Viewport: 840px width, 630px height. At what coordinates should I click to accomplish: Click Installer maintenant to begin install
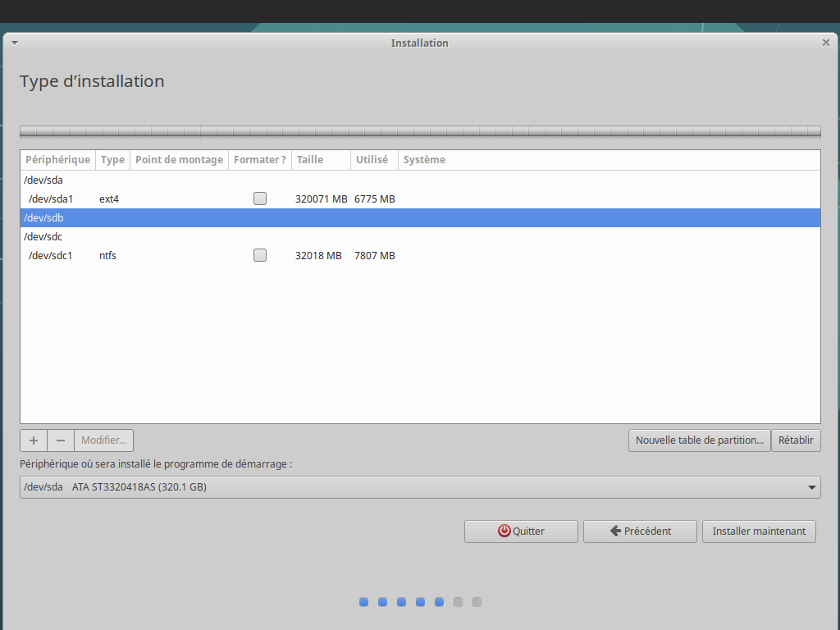point(759,532)
